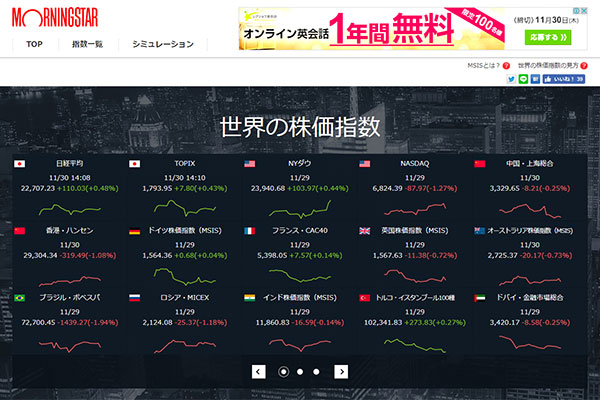Open the シミュレーション menu item
600x400 pixels.
163,44
